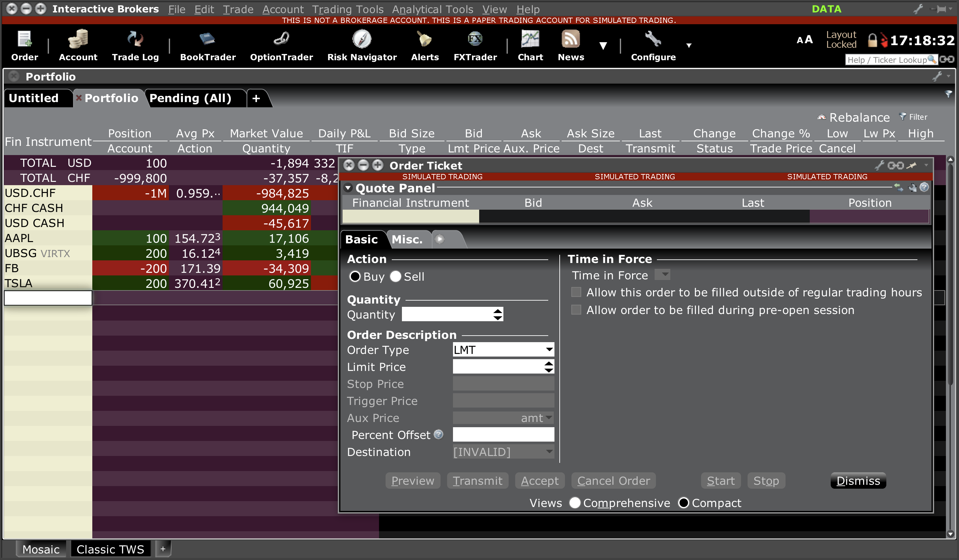The image size is (959, 560).
Task: Click the Quantity stepper arrows
Action: point(498,314)
